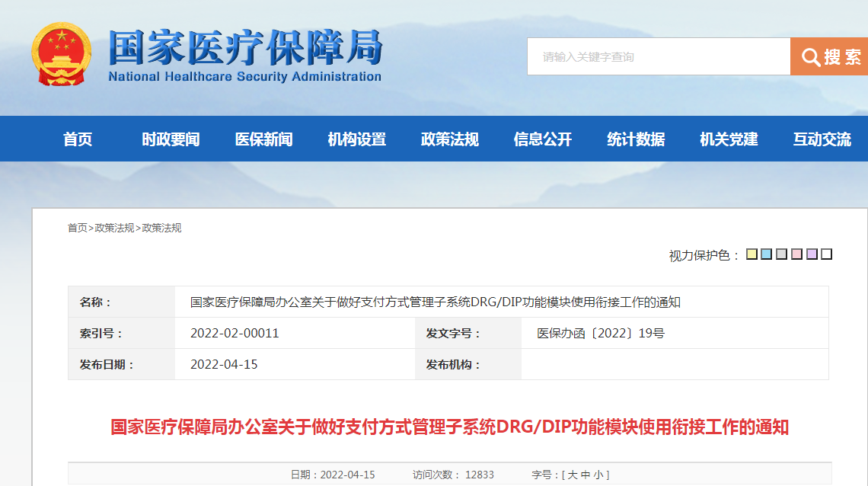Screen dimensions: 868x486
Task: Select the pink eye-protection color swatch
Action: [x=796, y=254]
